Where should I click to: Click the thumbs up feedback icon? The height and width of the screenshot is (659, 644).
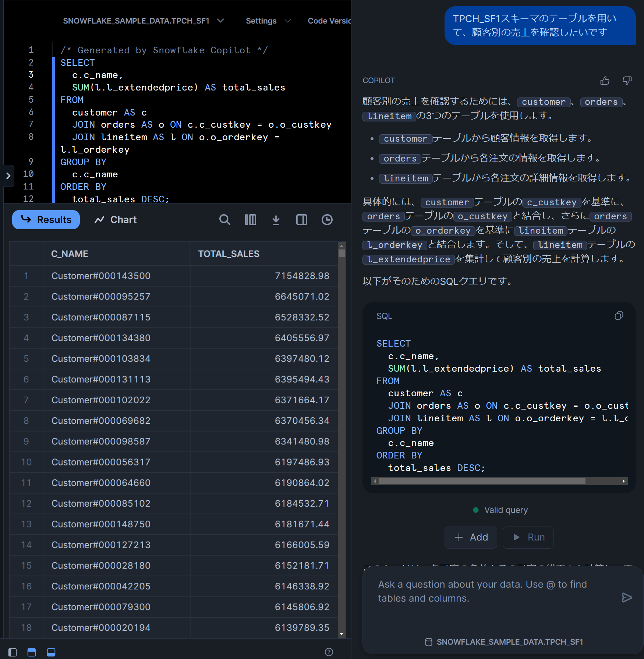(605, 81)
